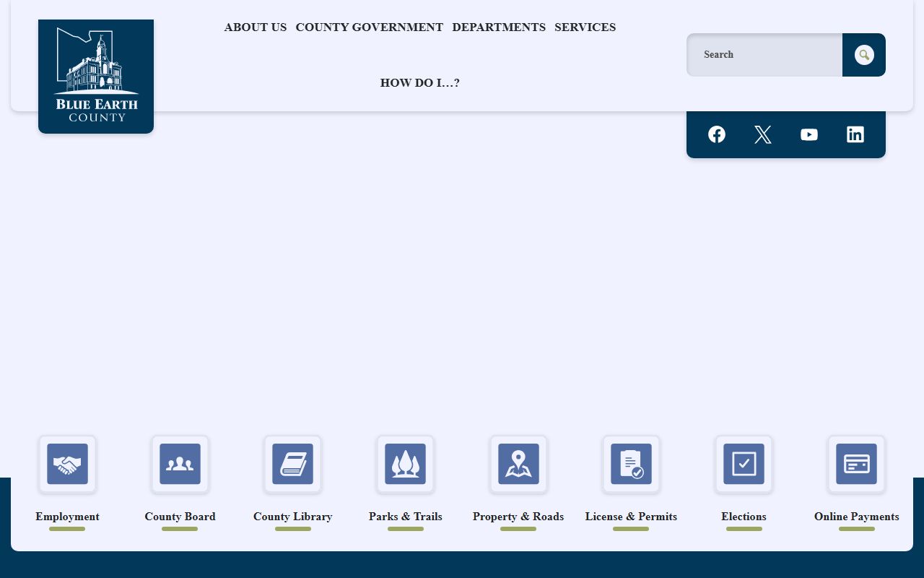Submit search with the magnifier button
Screen dimensions: 924x578
(864, 55)
